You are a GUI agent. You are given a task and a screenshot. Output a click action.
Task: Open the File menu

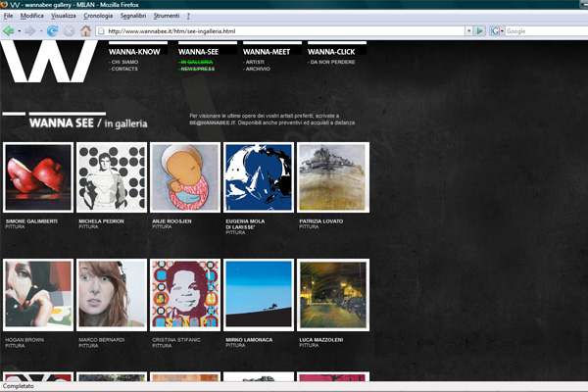[x=8, y=16]
